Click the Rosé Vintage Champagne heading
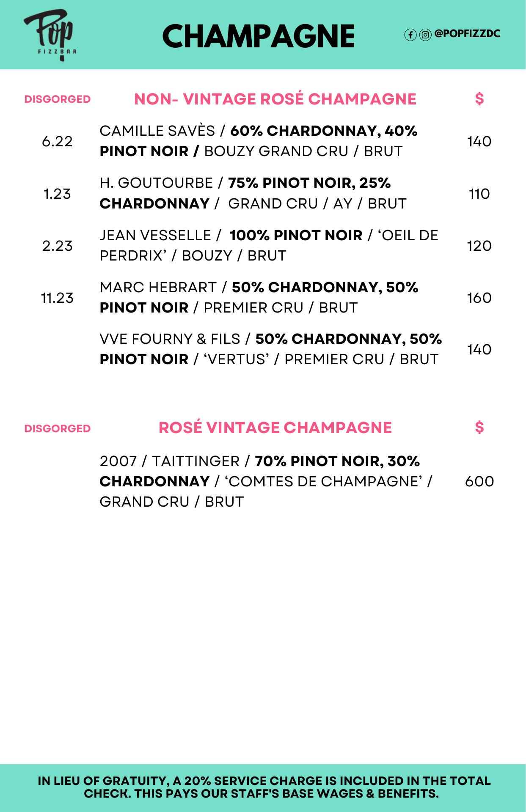The width and height of the screenshot is (526, 812). tap(275, 428)
